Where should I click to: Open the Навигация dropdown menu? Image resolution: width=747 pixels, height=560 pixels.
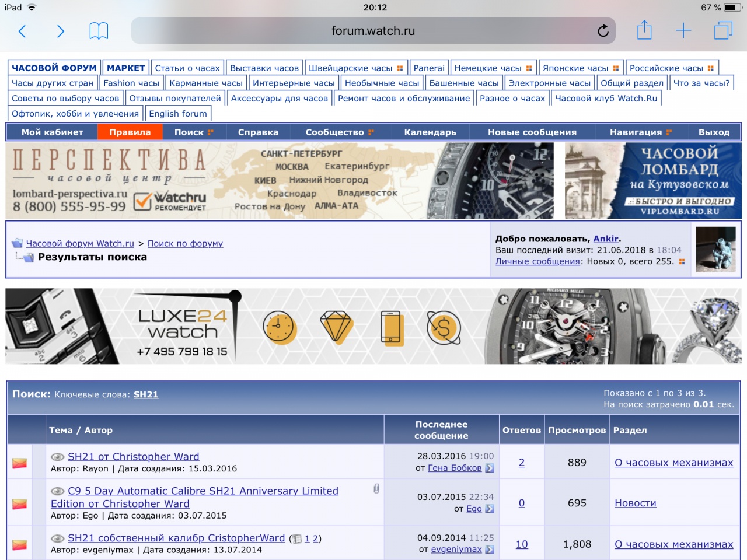pos(640,132)
